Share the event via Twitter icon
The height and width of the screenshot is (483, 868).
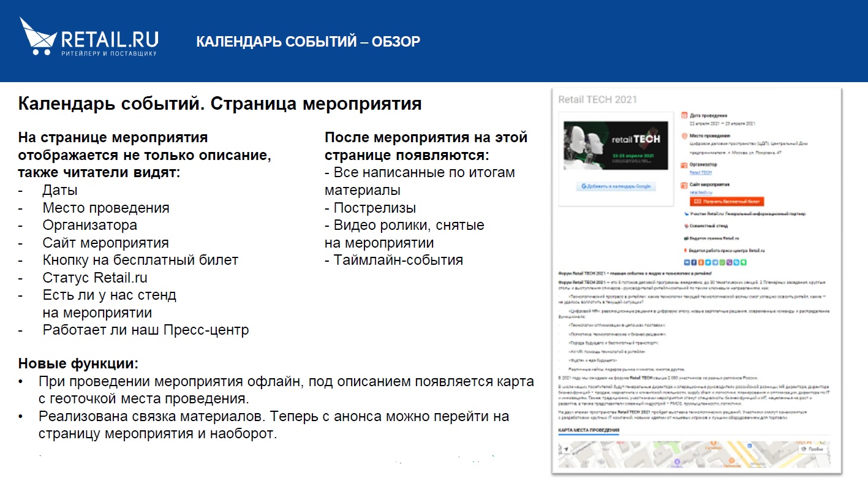[x=708, y=262]
